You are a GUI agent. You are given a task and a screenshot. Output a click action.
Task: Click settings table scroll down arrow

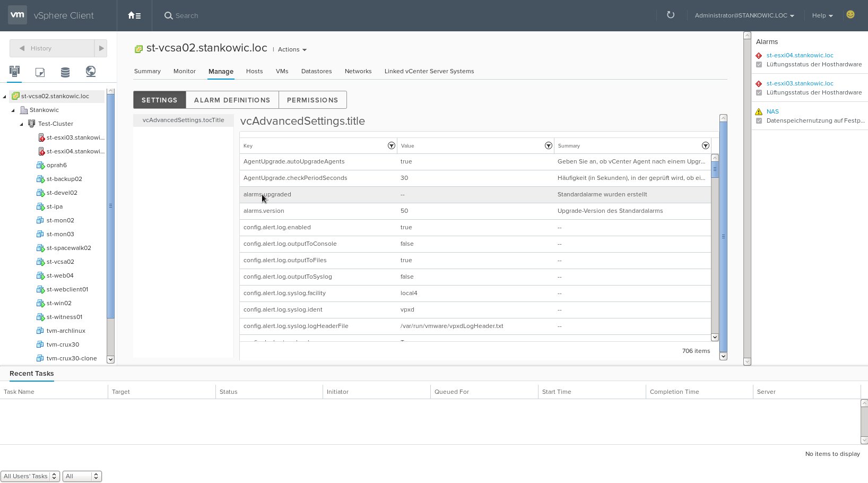coord(715,337)
